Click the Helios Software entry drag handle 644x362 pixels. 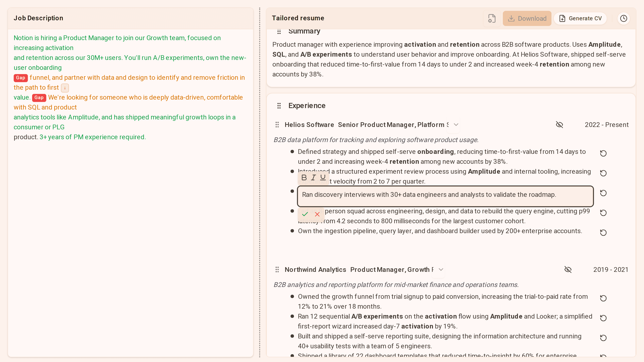point(277,125)
